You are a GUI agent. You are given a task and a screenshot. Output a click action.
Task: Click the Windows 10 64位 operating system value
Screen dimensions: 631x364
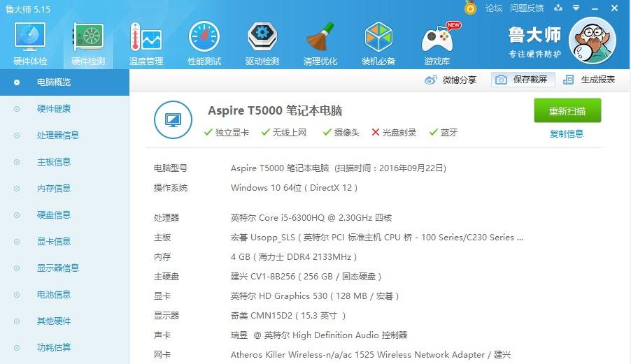click(x=295, y=188)
